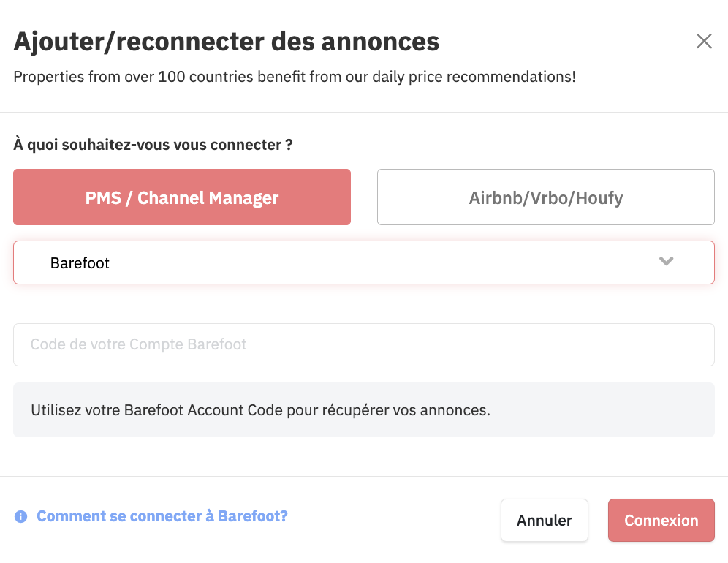
Task: Click the chevron arrow in Barefoot selector
Action: (667, 261)
